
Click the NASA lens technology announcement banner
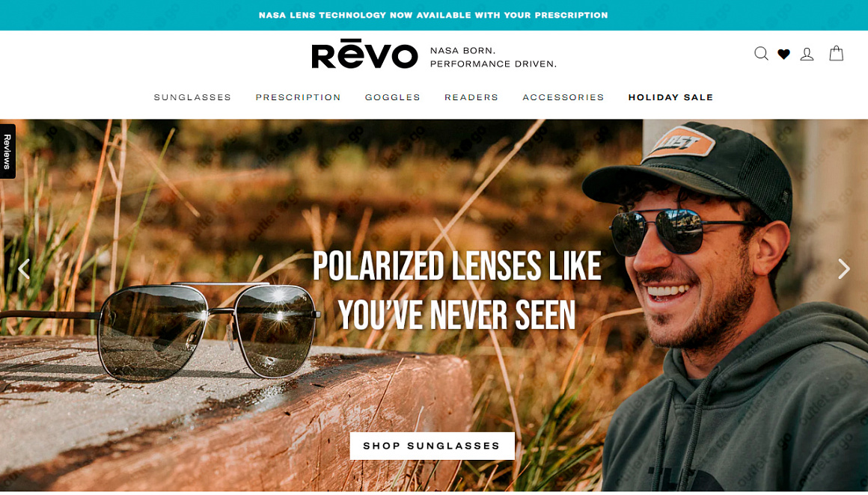(434, 15)
